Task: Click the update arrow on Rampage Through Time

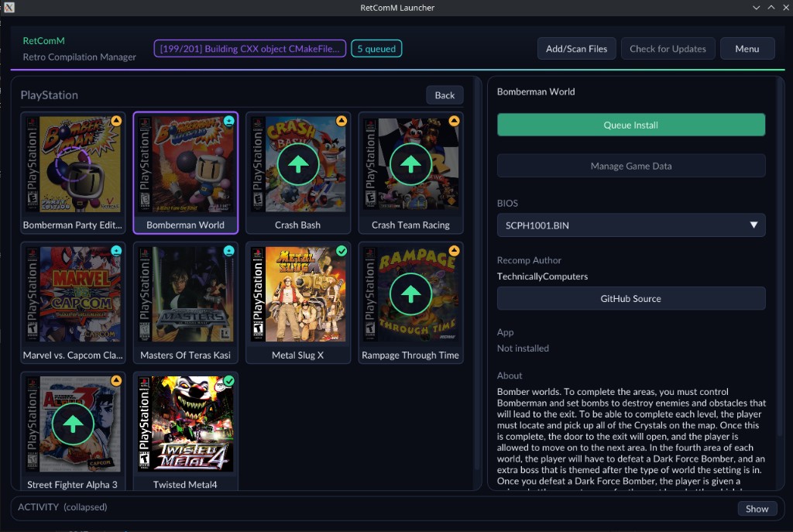Action: [x=410, y=294]
